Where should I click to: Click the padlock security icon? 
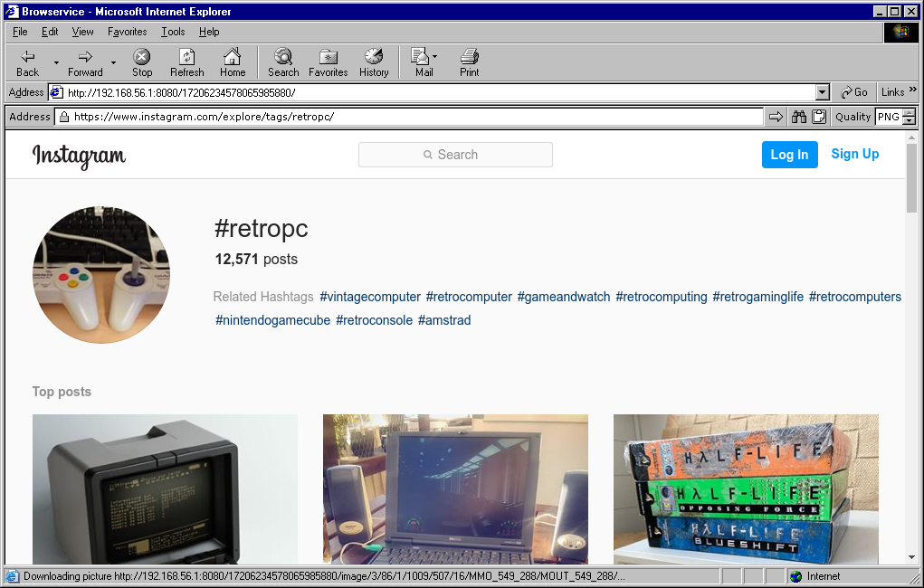pos(64,117)
